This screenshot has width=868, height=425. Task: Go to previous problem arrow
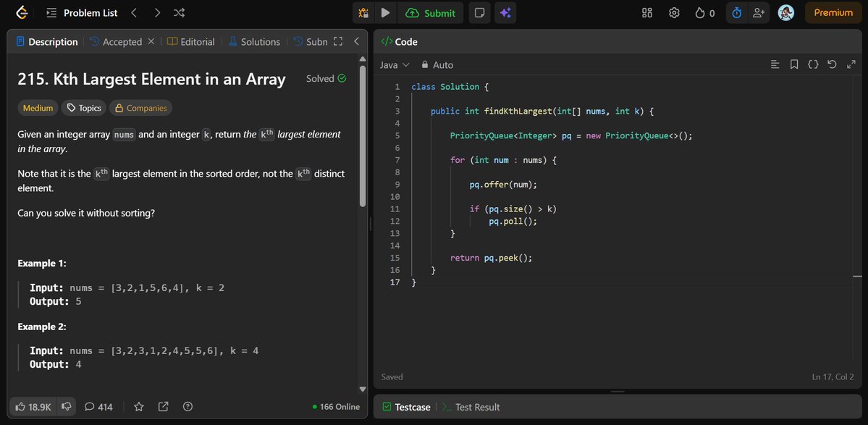134,13
